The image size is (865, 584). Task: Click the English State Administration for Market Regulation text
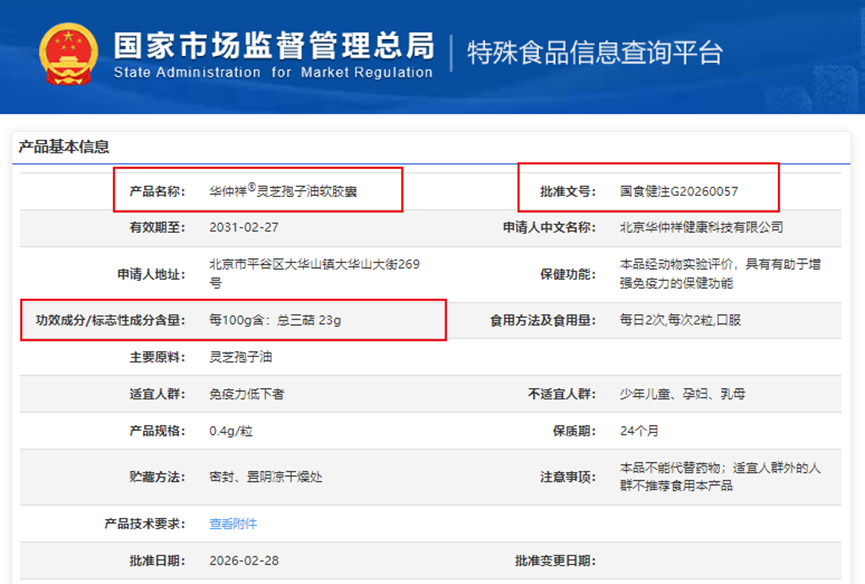[x=273, y=72]
